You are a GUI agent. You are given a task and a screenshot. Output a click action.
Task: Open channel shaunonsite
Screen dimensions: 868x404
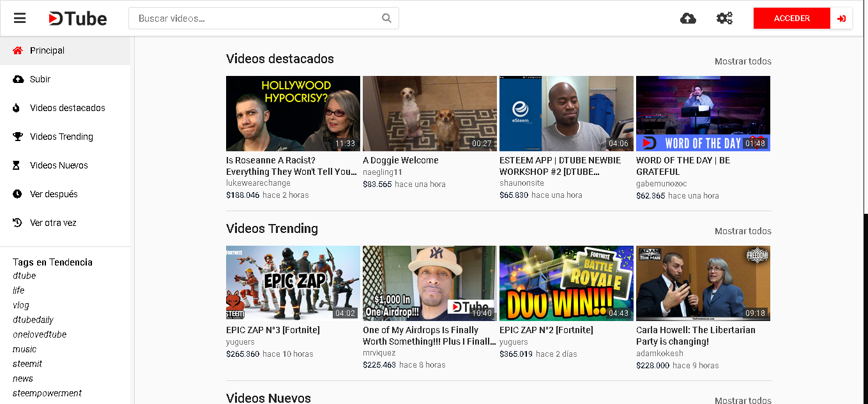[x=522, y=183]
